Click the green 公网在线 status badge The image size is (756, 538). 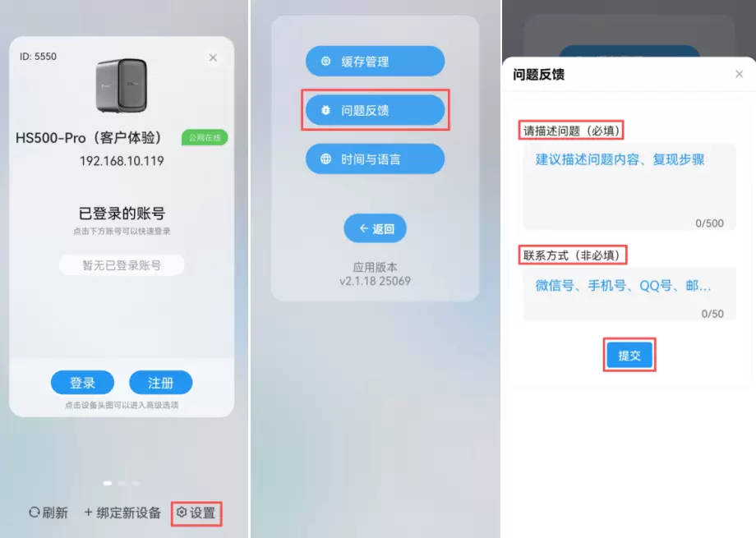205,138
